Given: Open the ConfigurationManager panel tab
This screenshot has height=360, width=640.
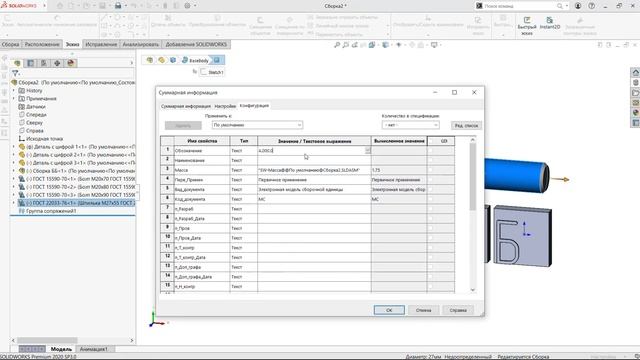Looking at the screenshot, I should 44,63.
